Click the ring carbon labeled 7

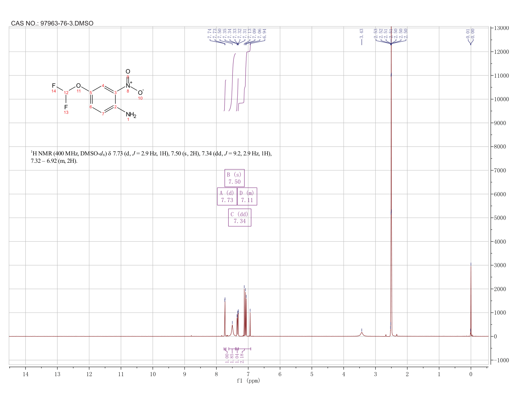point(103,114)
